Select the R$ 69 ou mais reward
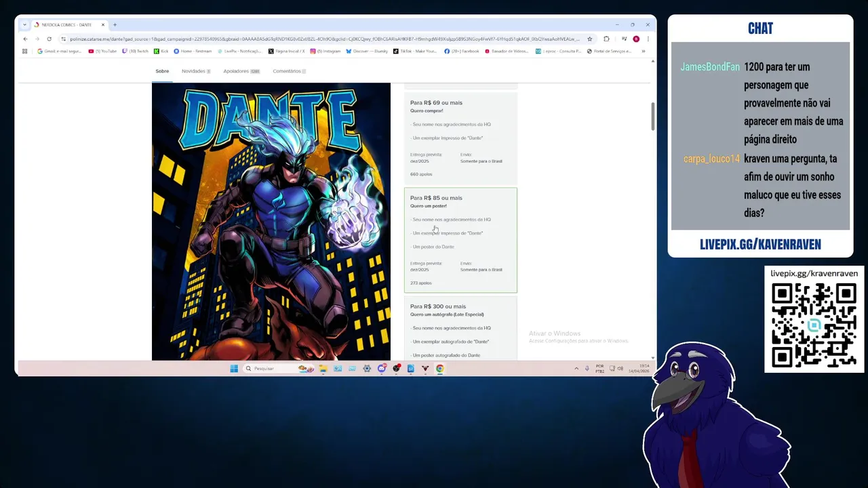The width and height of the screenshot is (868, 488). [x=460, y=138]
